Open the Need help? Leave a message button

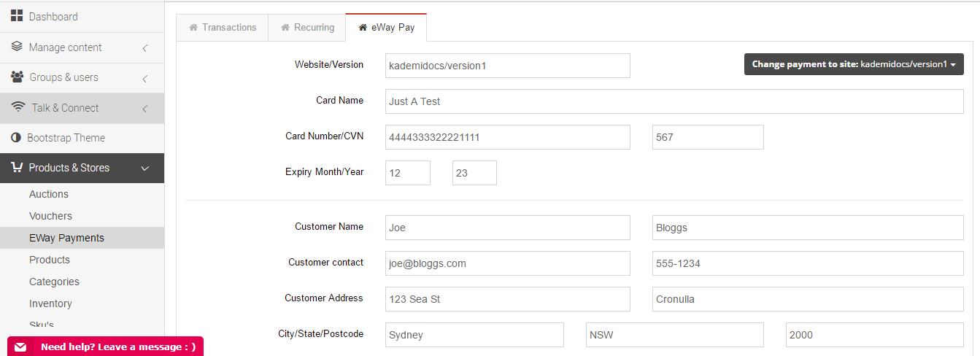click(x=105, y=347)
